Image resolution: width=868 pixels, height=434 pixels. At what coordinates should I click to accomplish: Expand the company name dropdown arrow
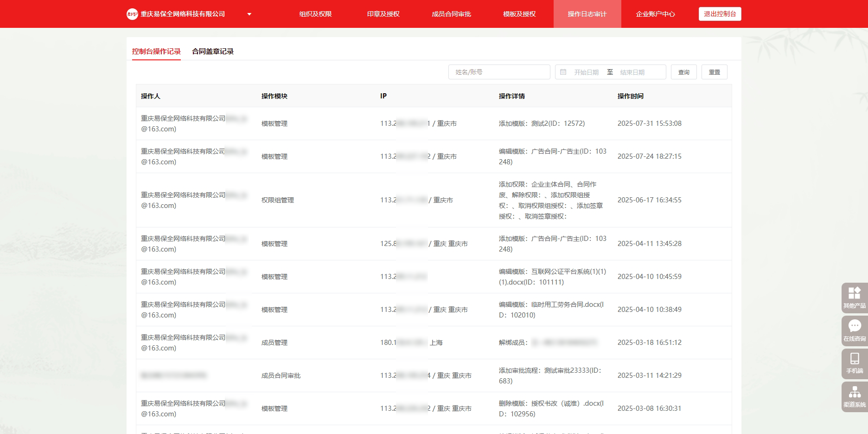(x=249, y=14)
